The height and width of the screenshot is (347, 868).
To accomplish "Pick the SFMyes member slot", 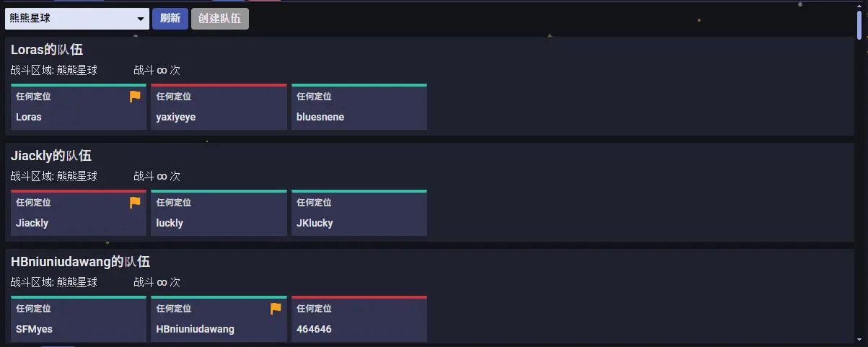I will [79, 319].
